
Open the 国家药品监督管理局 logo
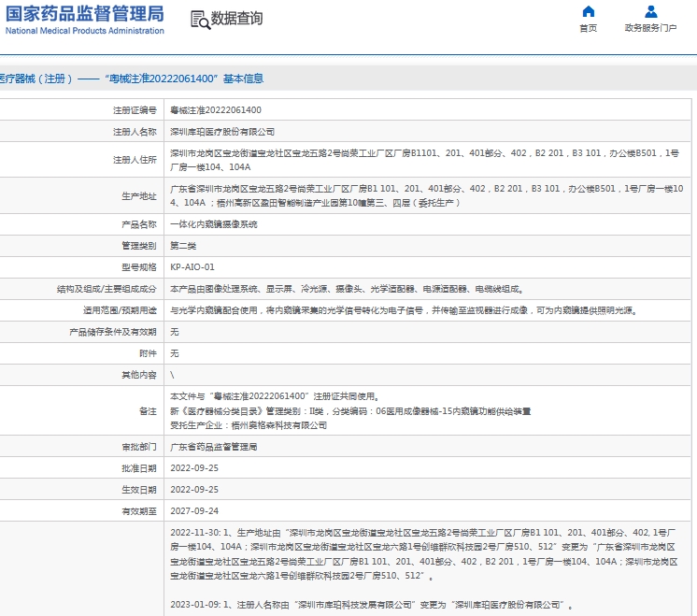[84, 20]
